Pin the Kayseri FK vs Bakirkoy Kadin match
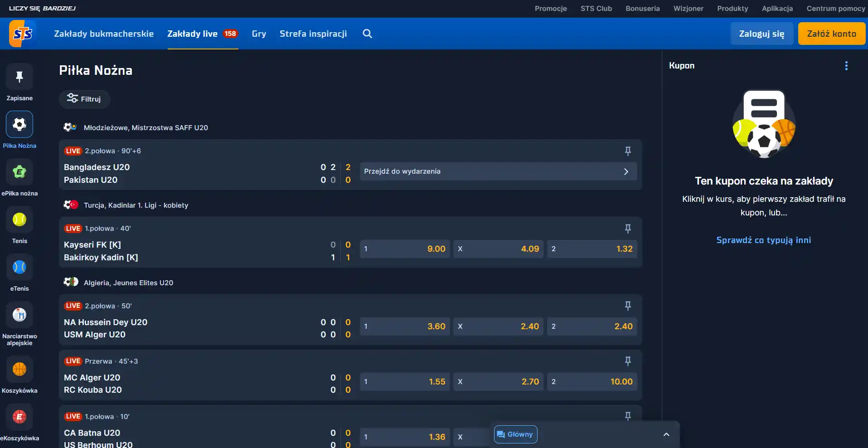868x448 pixels. [x=628, y=229]
